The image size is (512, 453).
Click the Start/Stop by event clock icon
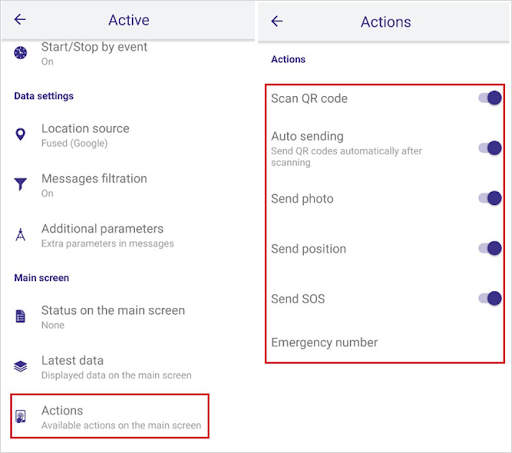click(20, 53)
